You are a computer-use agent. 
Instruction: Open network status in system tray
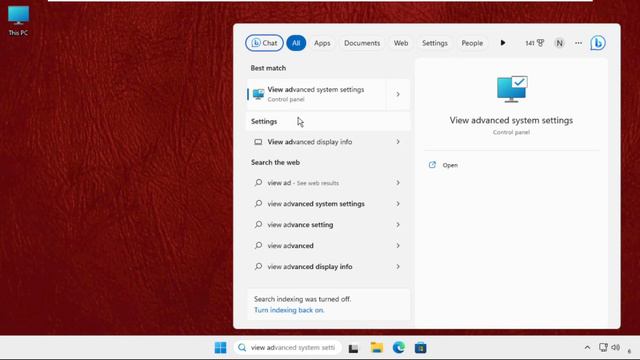[603, 347]
